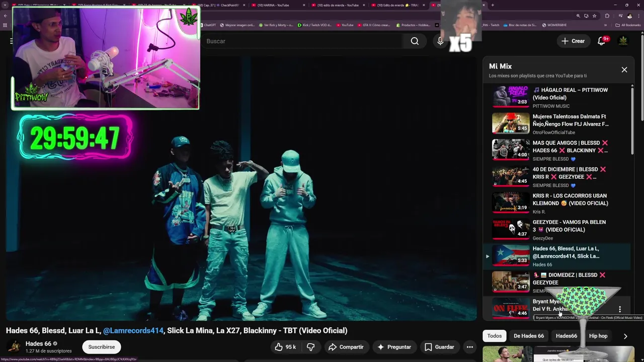Select the De Hades 66 filter chip
The height and width of the screenshot is (362, 644).
point(528,336)
